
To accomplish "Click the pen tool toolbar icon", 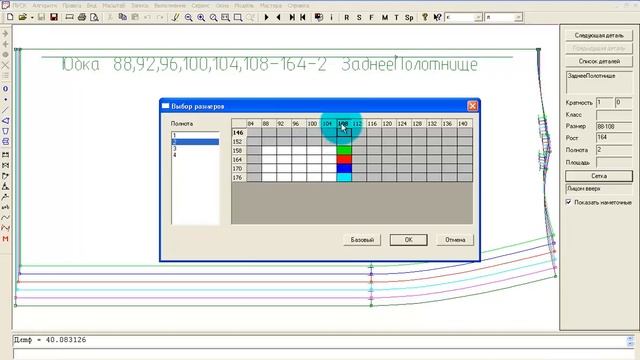I will (x=176, y=17).
